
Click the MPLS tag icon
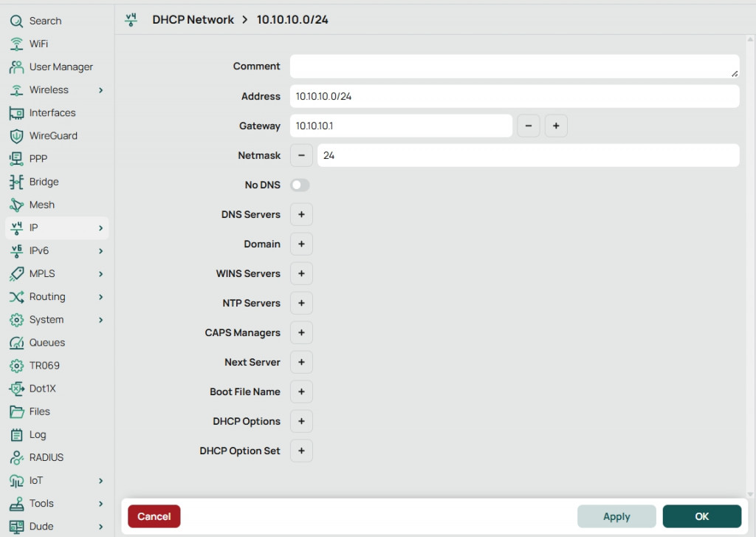(x=16, y=273)
